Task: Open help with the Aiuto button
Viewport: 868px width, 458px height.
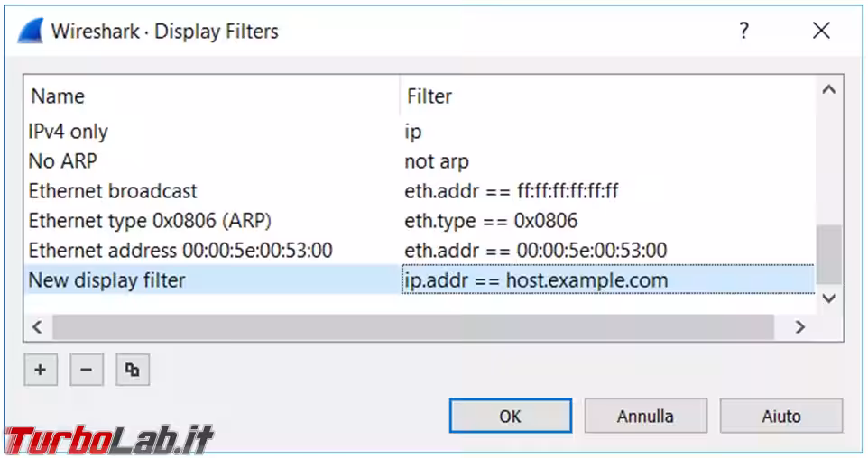Action: point(780,417)
